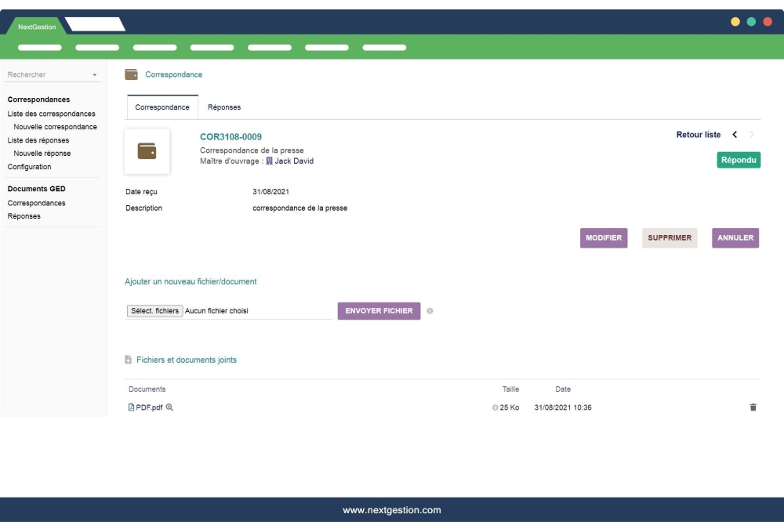The image size is (784, 532).
Task: Open the Rechercher dropdown arrow
Action: (x=93, y=75)
